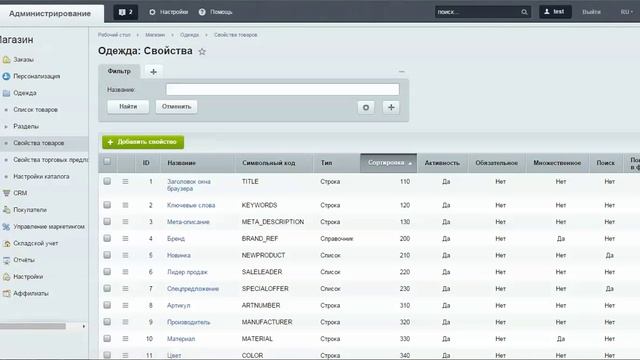Image resolution: width=640 pixels, height=360 pixels.
Task: Click Выйти logout link
Action: point(591,12)
